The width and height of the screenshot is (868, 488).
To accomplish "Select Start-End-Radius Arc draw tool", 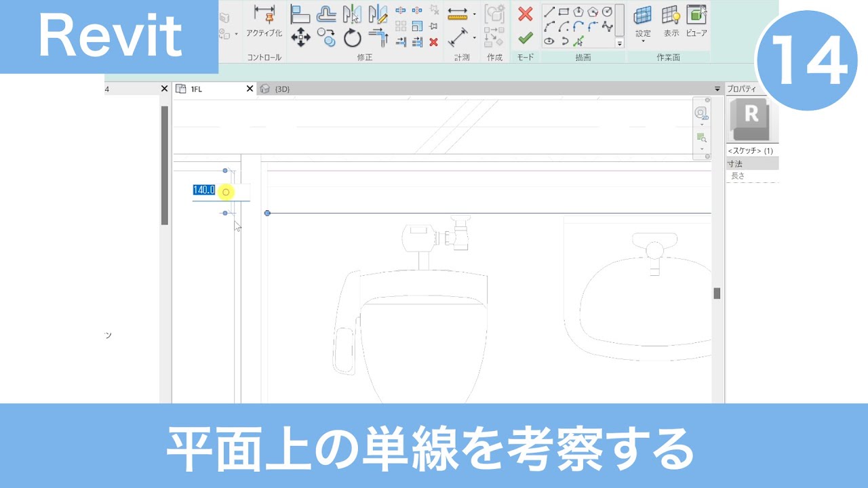I will coord(549,26).
